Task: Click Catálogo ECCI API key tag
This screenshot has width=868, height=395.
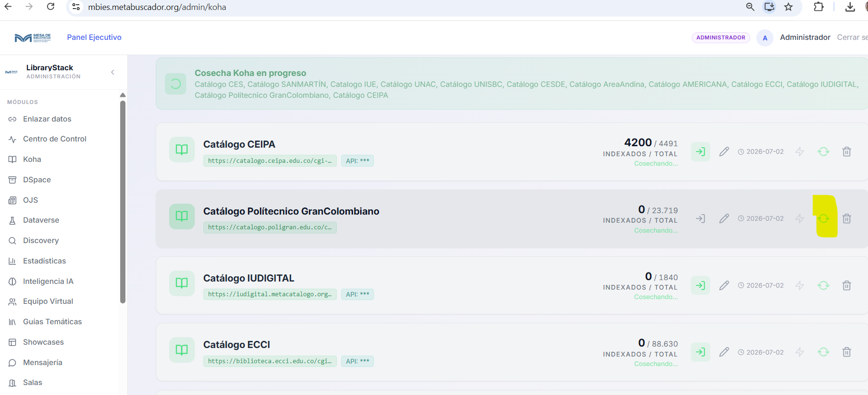Action: coord(357,361)
